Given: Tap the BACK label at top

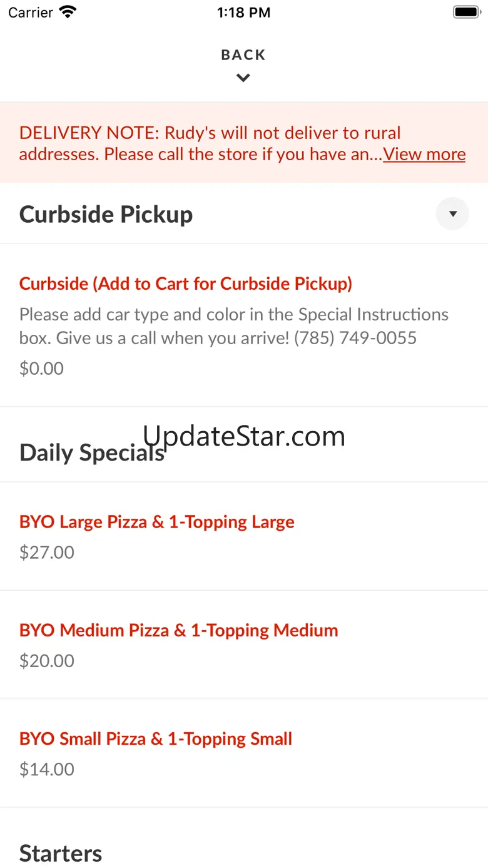Looking at the screenshot, I should coord(243,55).
